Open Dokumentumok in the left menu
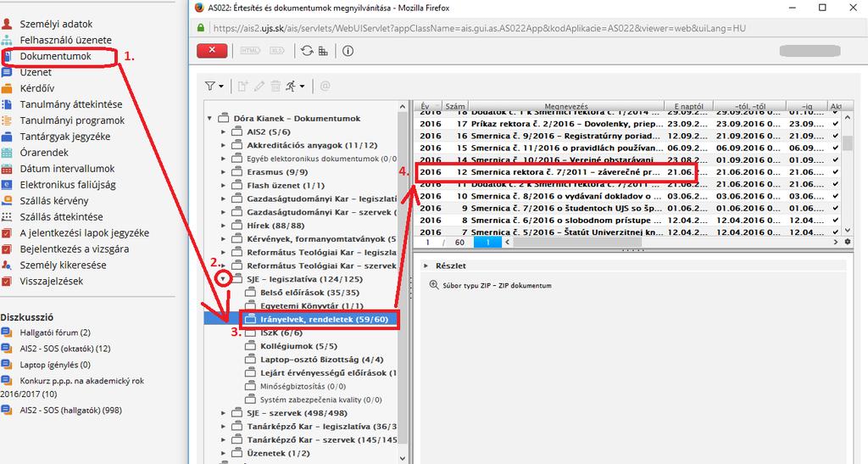The image size is (868, 464). click(x=55, y=56)
